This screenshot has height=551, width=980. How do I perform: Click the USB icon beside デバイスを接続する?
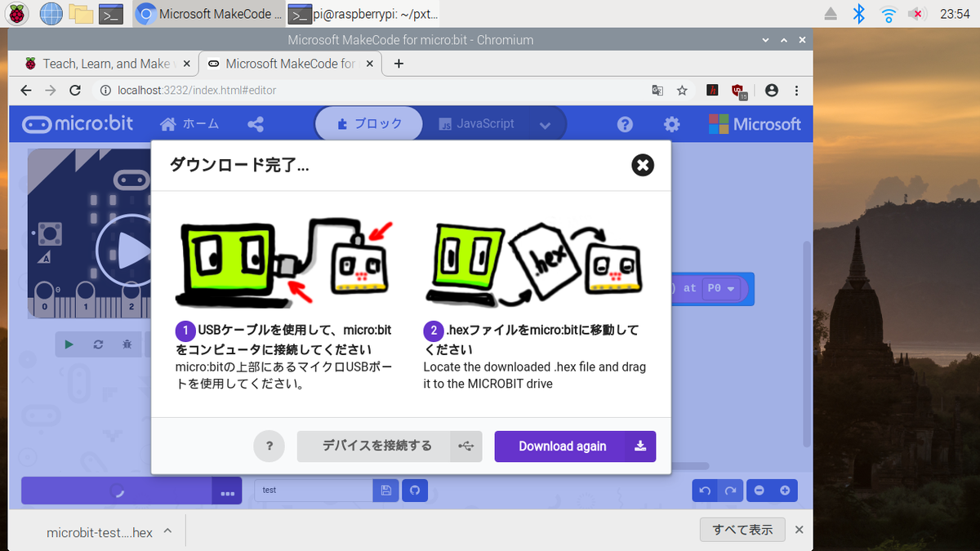466,447
